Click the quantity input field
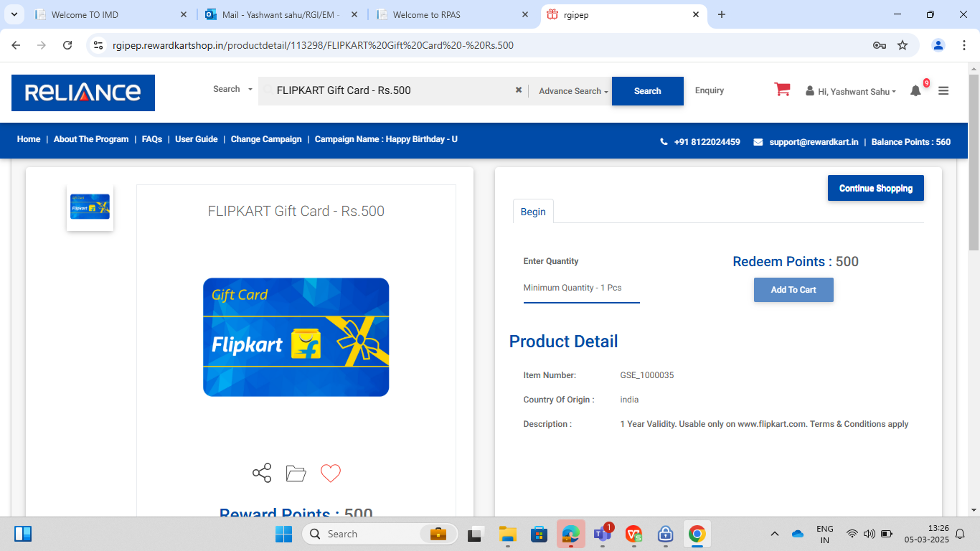The height and width of the screenshot is (551, 980). click(x=581, y=288)
